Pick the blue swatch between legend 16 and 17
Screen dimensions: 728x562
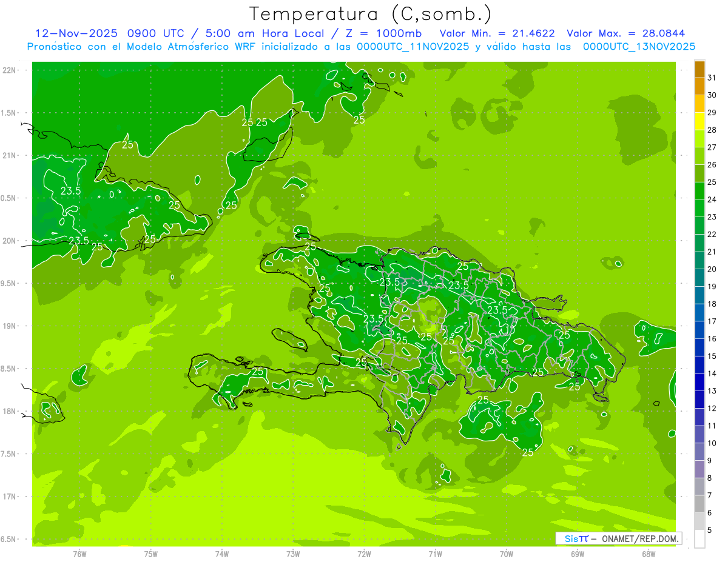tap(699, 330)
